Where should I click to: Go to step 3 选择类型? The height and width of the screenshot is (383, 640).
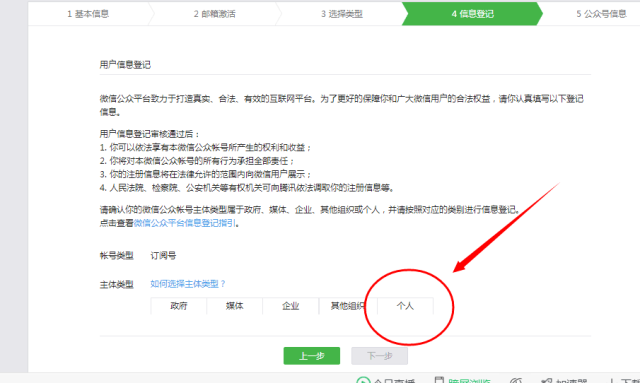pos(342,14)
